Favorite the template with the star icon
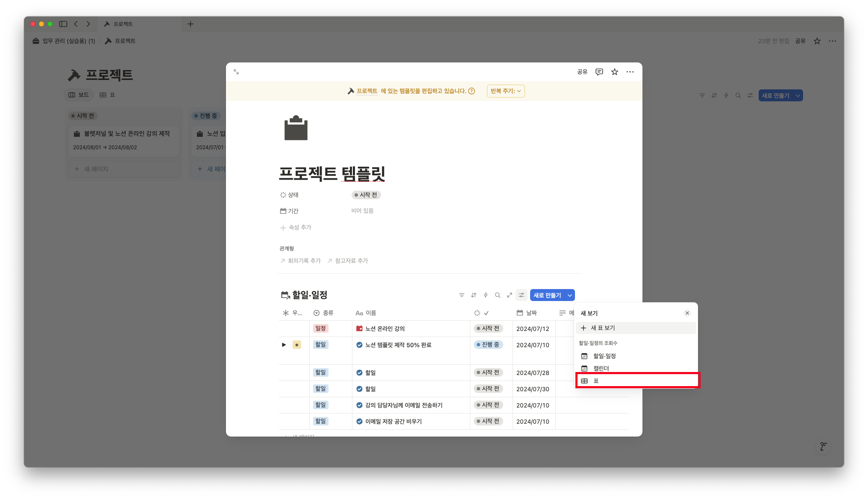Image resolution: width=868 pixels, height=499 pixels. 614,72
